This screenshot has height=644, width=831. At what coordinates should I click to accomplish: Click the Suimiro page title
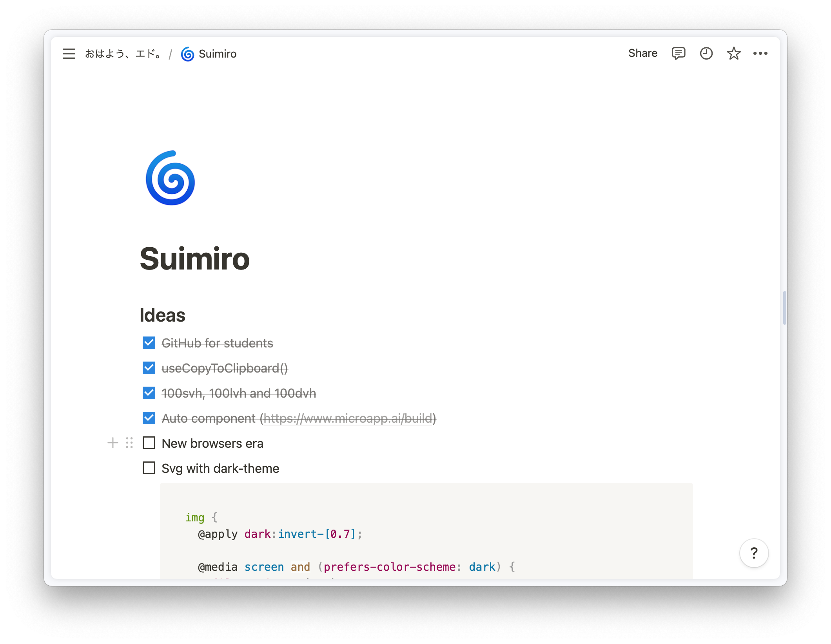tap(194, 259)
